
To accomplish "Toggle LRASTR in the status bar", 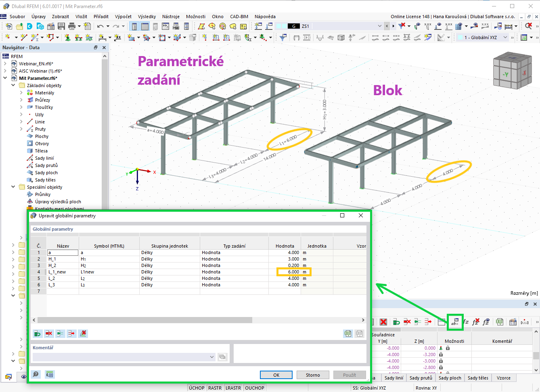I will coord(233,388).
